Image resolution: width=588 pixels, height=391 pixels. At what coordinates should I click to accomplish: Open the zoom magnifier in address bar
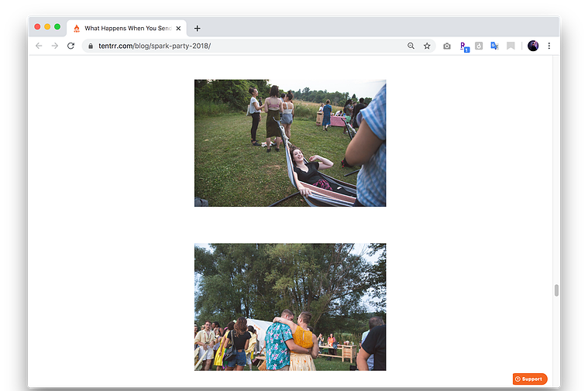pyautogui.click(x=411, y=46)
